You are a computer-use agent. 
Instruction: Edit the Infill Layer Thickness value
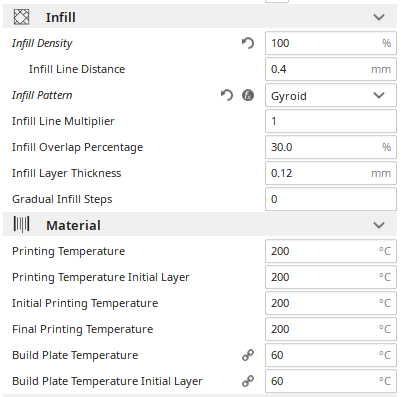pyautogui.click(x=331, y=173)
